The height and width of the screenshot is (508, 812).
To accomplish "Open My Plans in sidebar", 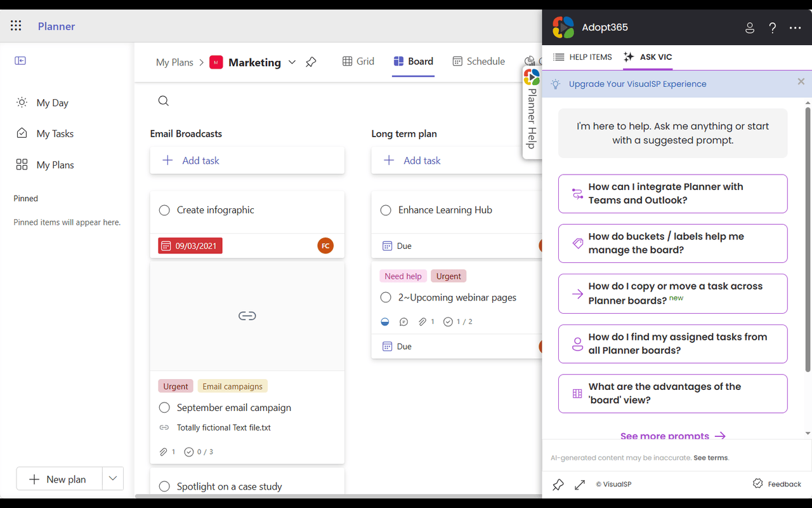I will [46, 165].
